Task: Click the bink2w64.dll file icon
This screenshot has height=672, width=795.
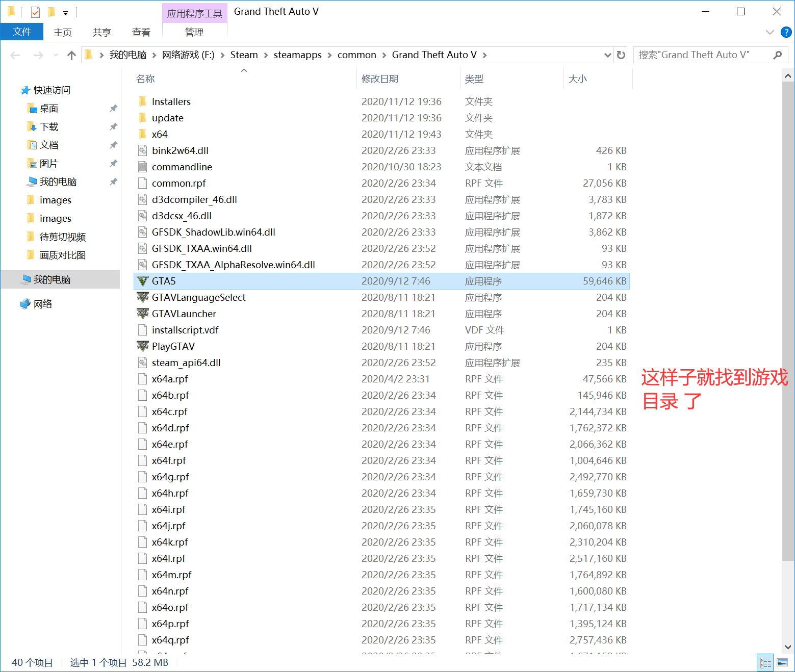Action: tap(143, 150)
